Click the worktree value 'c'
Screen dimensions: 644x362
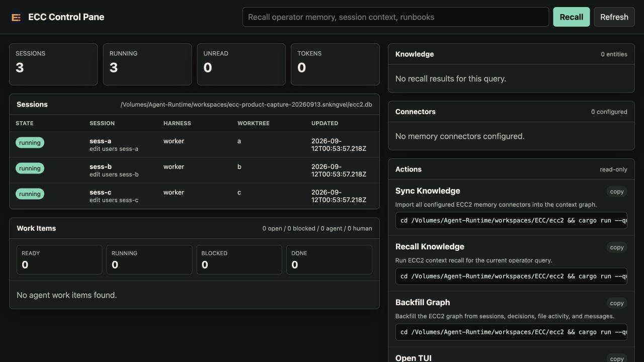(239, 192)
